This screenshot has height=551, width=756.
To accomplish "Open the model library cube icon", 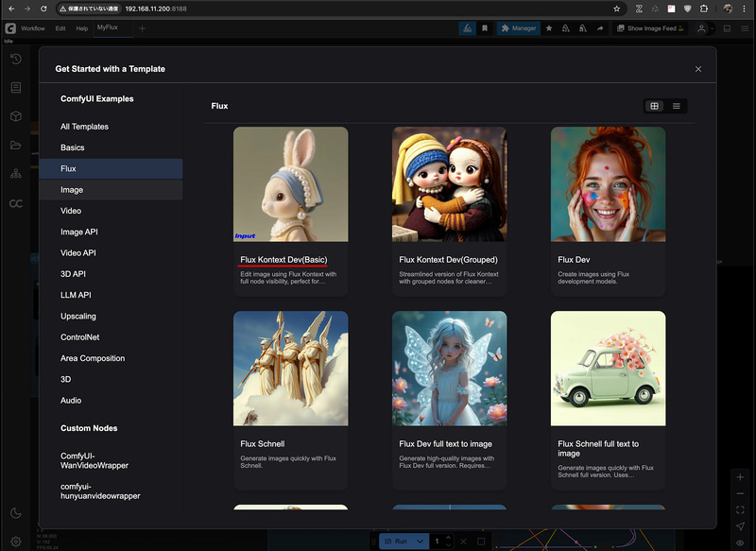I will pyautogui.click(x=16, y=116).
